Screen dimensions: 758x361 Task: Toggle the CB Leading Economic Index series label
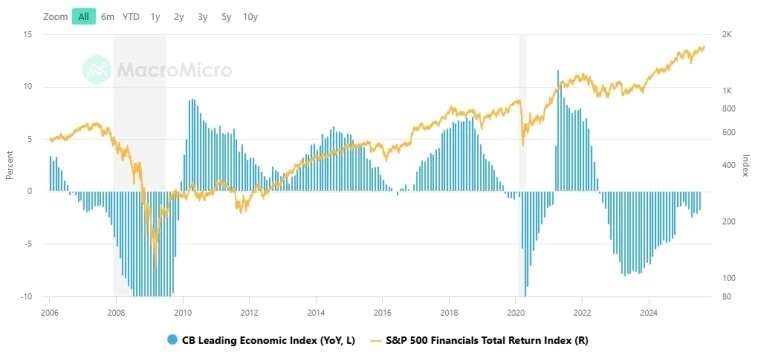(268, 340)
